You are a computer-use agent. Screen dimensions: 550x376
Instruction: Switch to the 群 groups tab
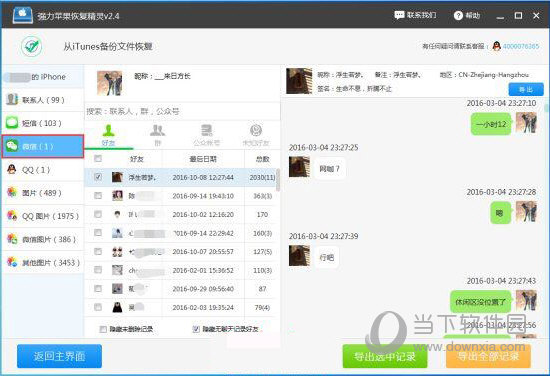coord(157,135)
